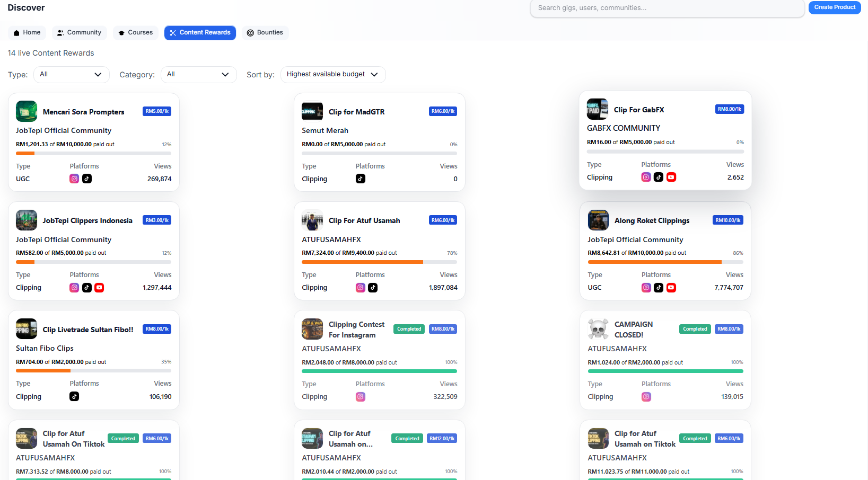Screen dimensions: 868x480
Task: Click progress bar on Clip Livetrade Sultan Fibo card
Action: 94,371
